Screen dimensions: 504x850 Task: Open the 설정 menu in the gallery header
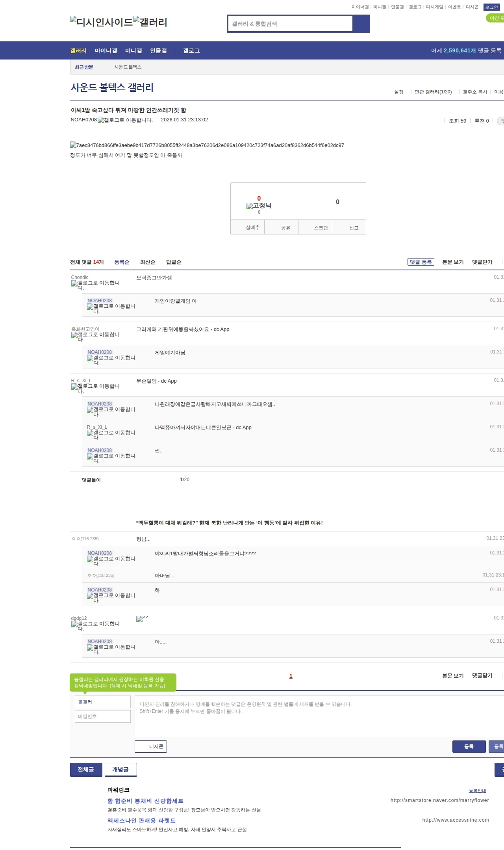(x=398, y=92)
